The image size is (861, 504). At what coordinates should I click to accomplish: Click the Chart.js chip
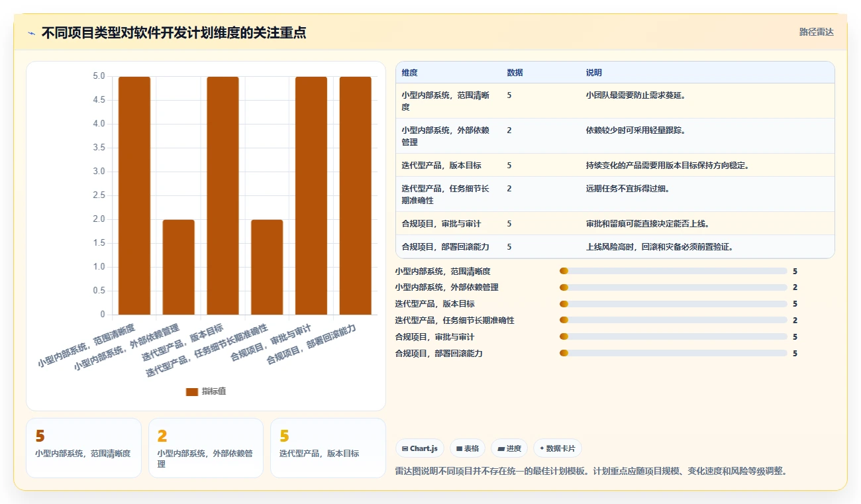point(420,448)
